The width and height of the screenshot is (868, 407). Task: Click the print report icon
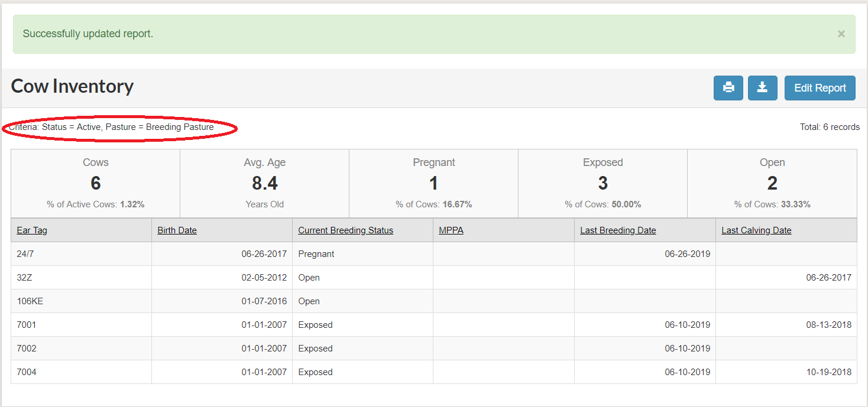pyautogui.click(x=728, y=87)
